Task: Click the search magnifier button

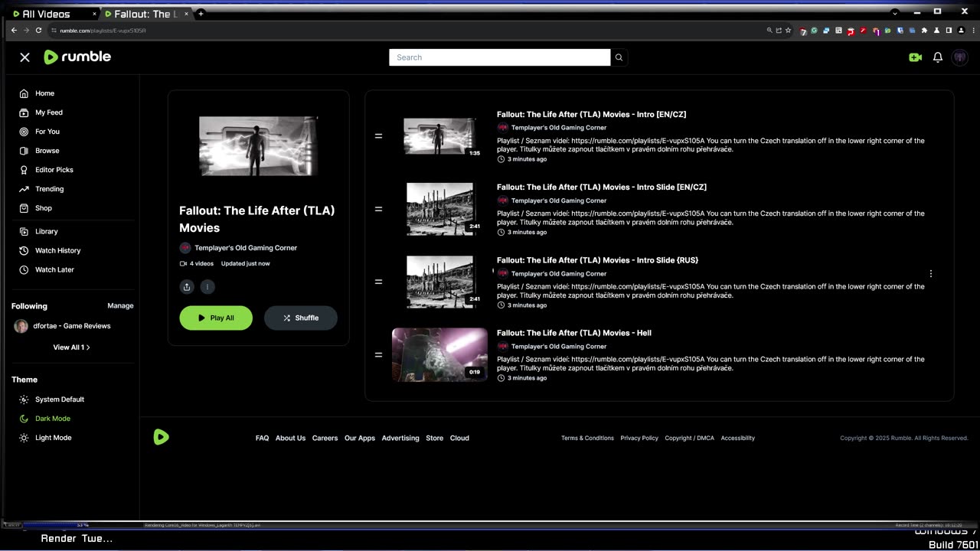Action: tap(619, 57)
